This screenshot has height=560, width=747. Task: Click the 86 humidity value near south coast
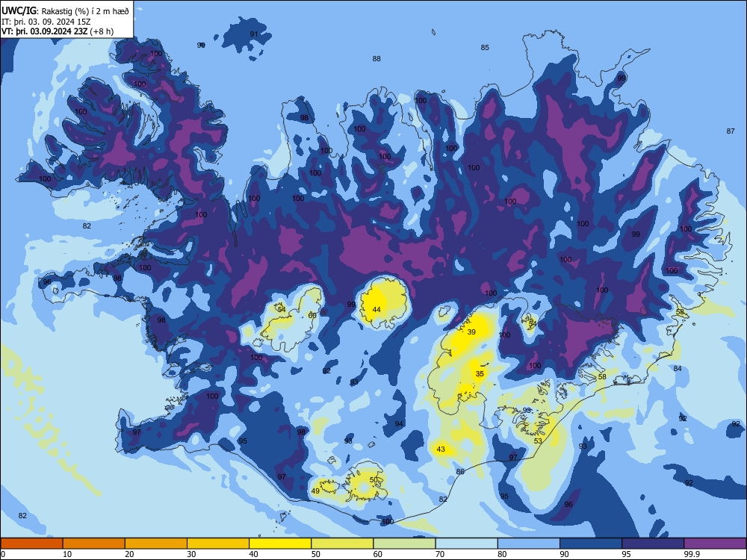[x=460, y=471]
